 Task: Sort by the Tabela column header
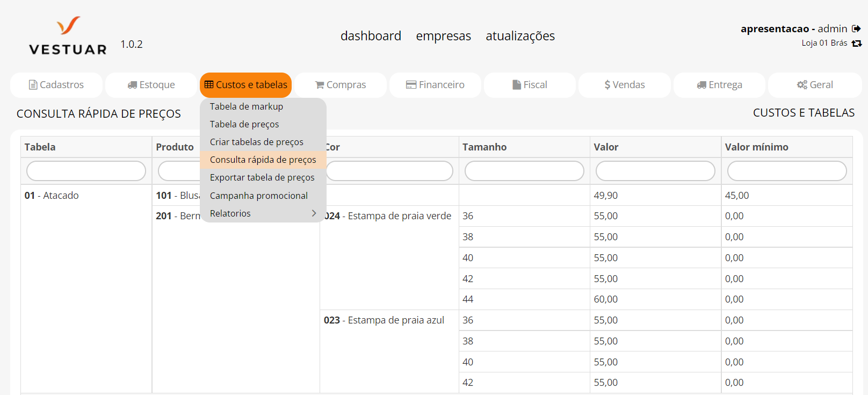click(x=86, y=147)
